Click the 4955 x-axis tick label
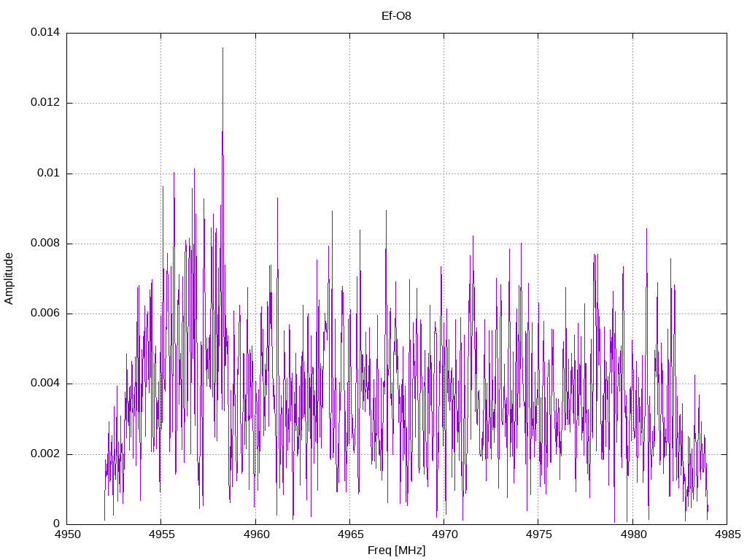 (161, 534)
